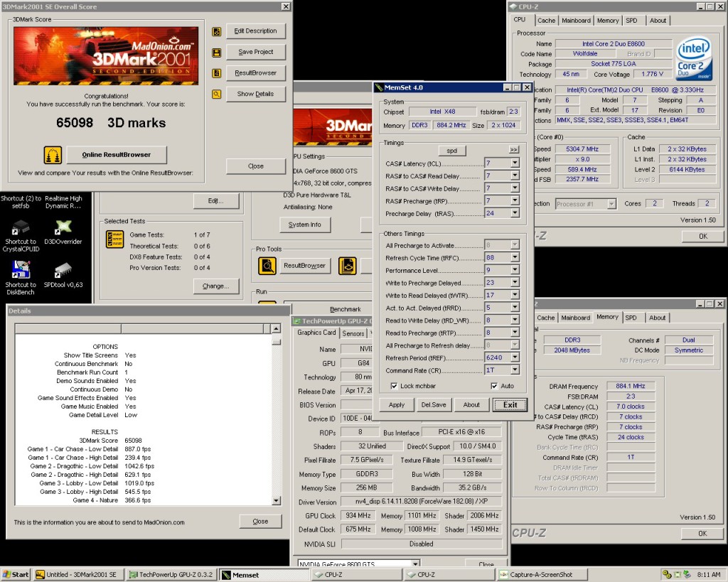Click the GPU-Z title bar icon
The width and height of the screenshot is (728, 582).
coord(296,321)
